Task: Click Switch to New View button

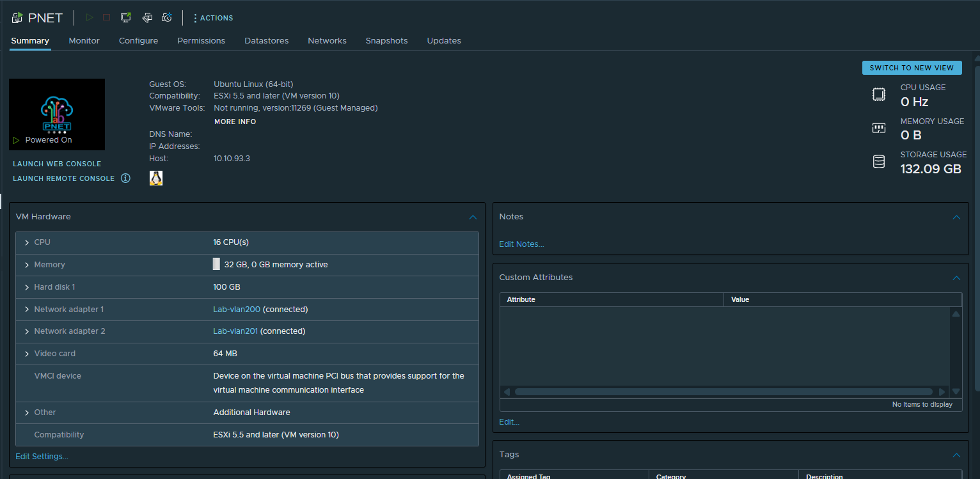Action: tap(912, 68)
